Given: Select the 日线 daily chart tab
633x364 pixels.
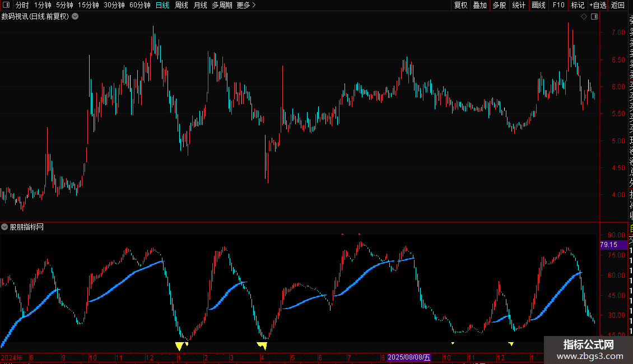Looking at the screenshot, I should click(162, 5).
